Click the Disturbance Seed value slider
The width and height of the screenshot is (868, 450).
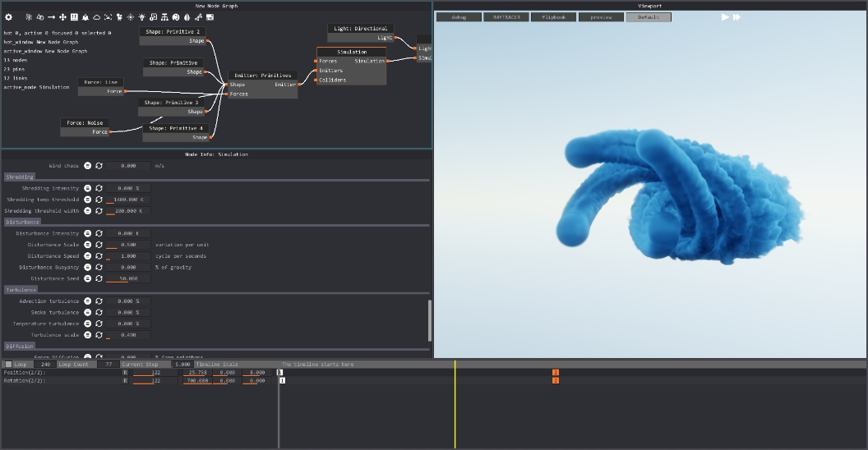(x=128, y=278)
